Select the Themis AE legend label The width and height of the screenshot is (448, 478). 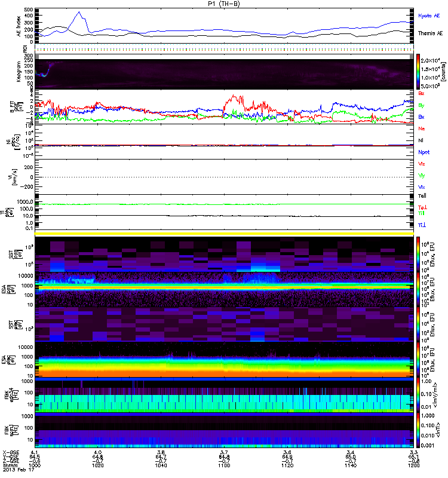tap(430, 33)
